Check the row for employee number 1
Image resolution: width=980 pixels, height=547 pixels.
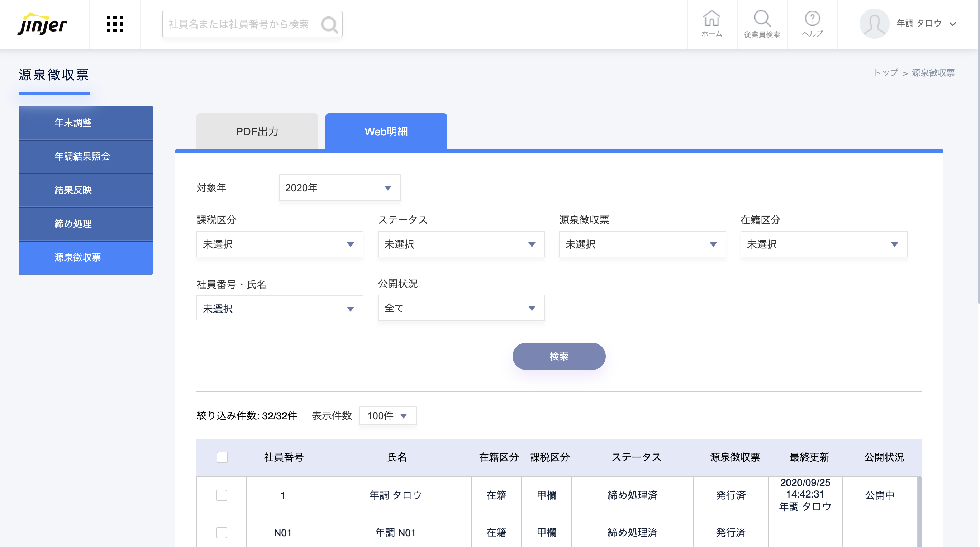[222, 495]
